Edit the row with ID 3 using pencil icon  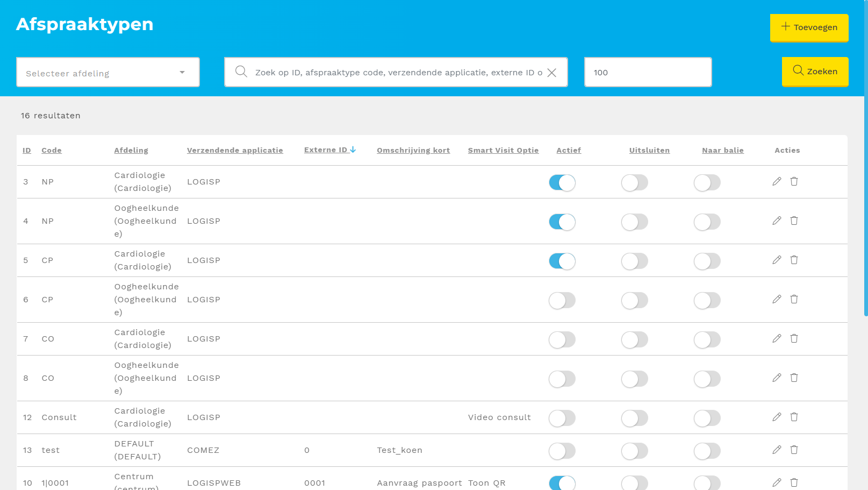tap(777, 182)
